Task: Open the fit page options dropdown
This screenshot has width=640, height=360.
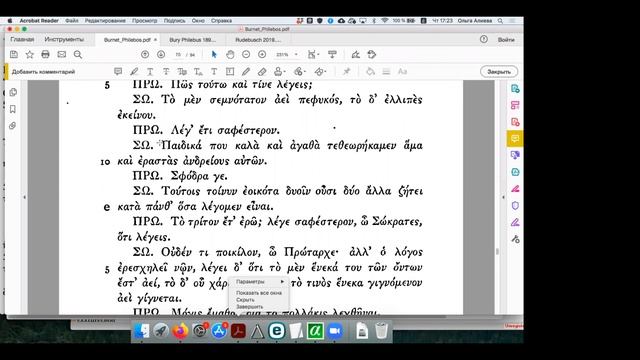Action: [313, 54]
